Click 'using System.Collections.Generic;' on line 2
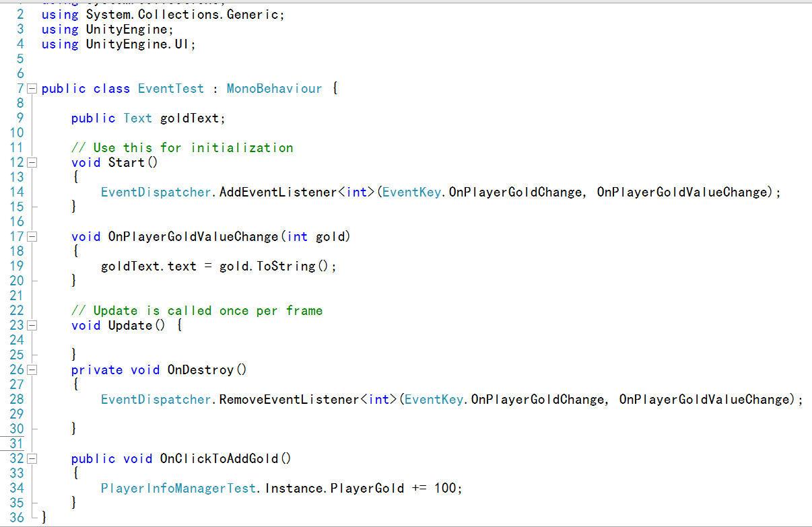The height and width of the screenshot is (527, 812). [x=163, y=15]
